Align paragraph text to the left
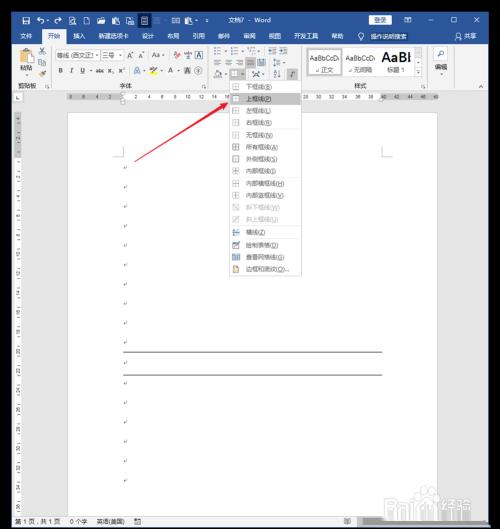Image resolution: width=500 pixels, height=529 pixels. coord(218,62)
